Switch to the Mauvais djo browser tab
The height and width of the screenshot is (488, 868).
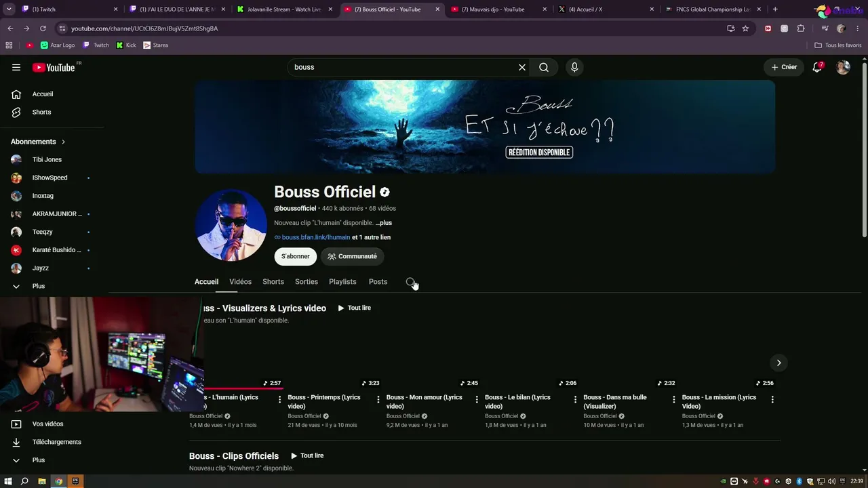[498, 9]
